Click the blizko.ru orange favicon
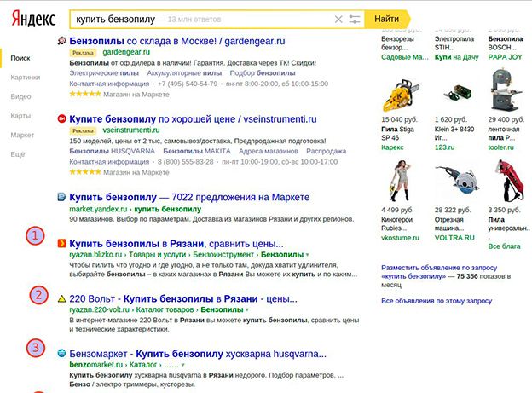The height and width of the screenshot is (393, 532). click(61, 243)
